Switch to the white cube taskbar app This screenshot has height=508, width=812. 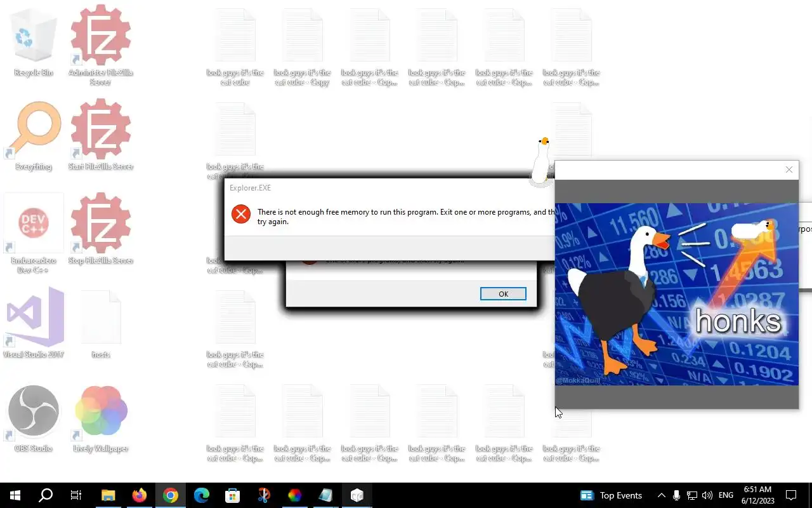pyautogui.click(x=357, y=495)
